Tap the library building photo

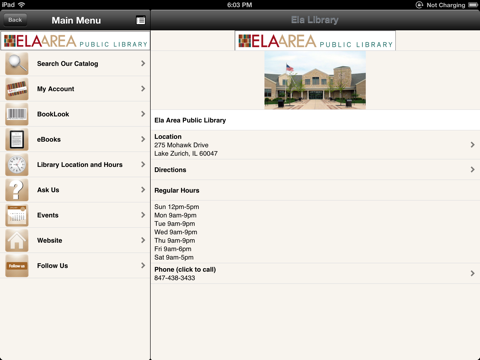pos(315,80)
